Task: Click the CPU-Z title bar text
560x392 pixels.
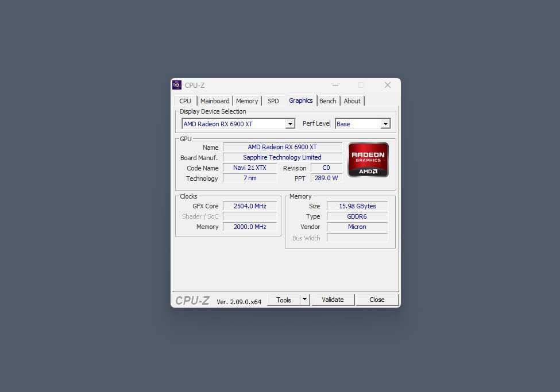Action: (x=195, y=86)
